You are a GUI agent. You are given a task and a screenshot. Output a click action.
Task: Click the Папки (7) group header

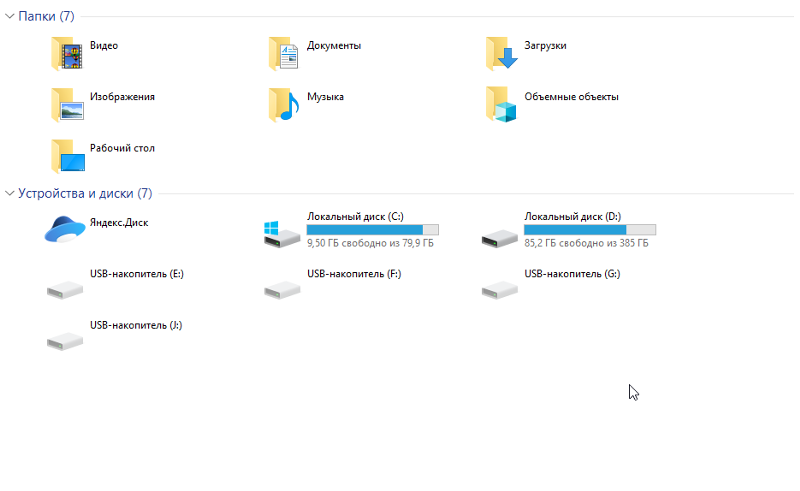pos(46,16)
